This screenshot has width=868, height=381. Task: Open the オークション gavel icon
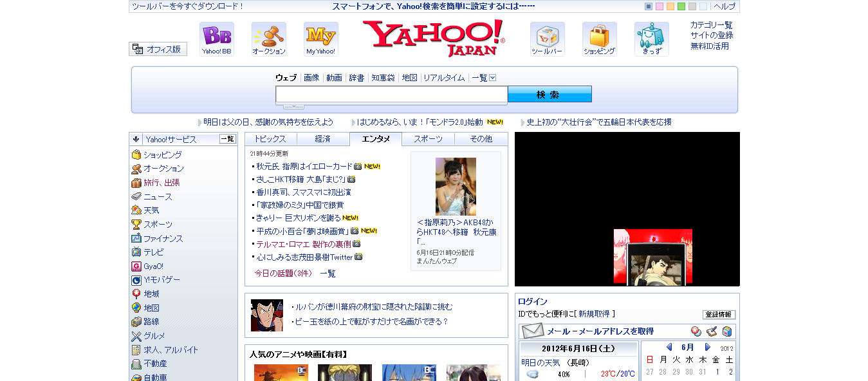pos(269,39)
